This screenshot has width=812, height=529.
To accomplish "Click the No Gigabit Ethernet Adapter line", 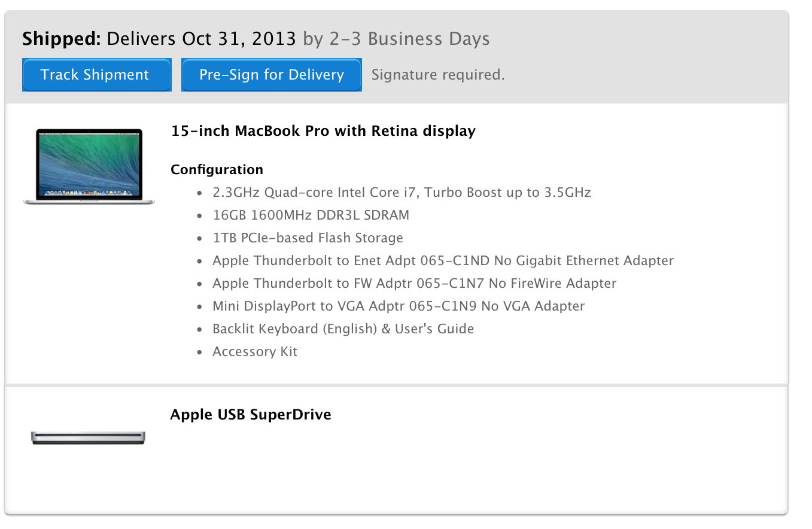I will (443, 261).
